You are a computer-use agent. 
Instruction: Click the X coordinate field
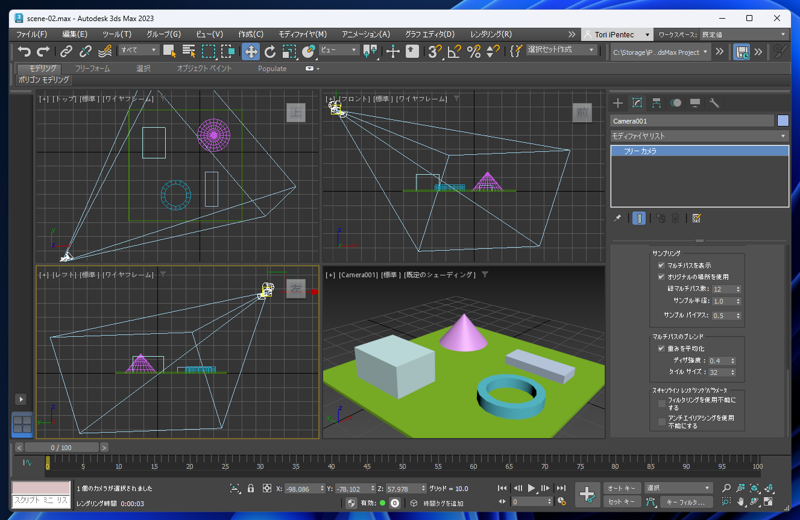click(x=302, y=488)
